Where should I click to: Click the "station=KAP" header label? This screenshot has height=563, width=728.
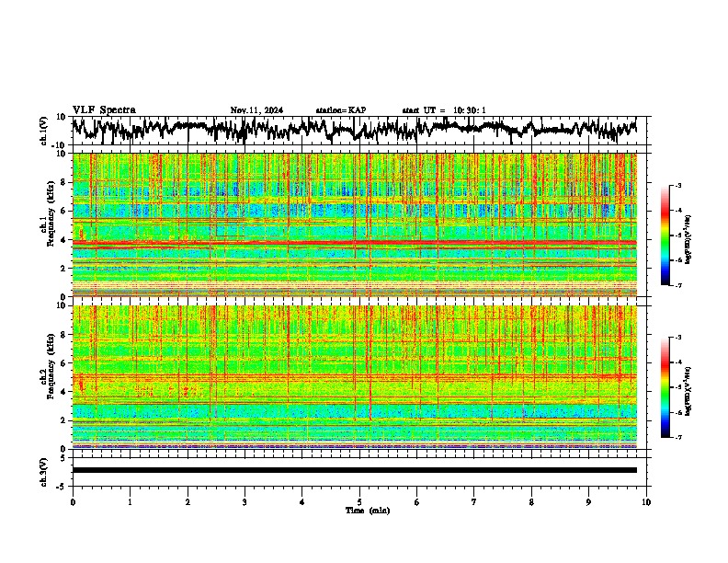click(x=341, y=110)
